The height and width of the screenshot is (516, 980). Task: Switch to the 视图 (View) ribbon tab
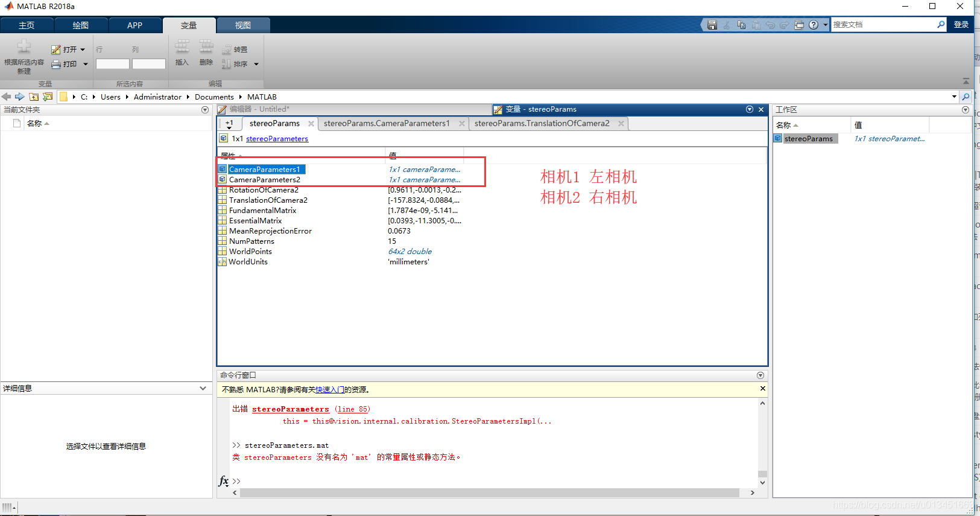[243, 25]
